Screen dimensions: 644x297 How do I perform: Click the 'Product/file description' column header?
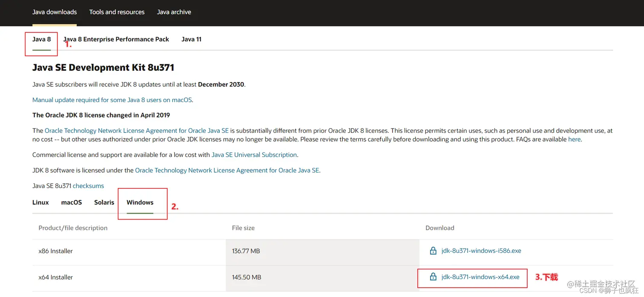73,228
